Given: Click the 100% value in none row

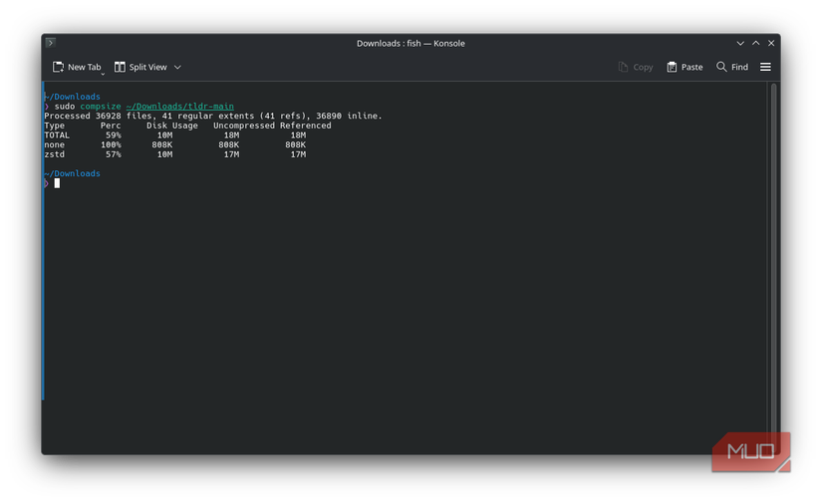Looking at the screenshot, I should [x=111, y=144].
